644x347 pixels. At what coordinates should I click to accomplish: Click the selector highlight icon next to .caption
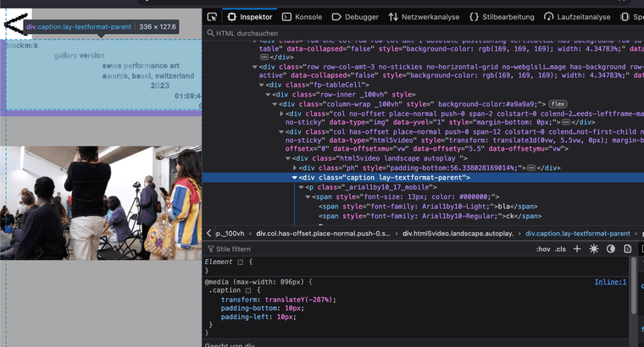coord(248,290)
